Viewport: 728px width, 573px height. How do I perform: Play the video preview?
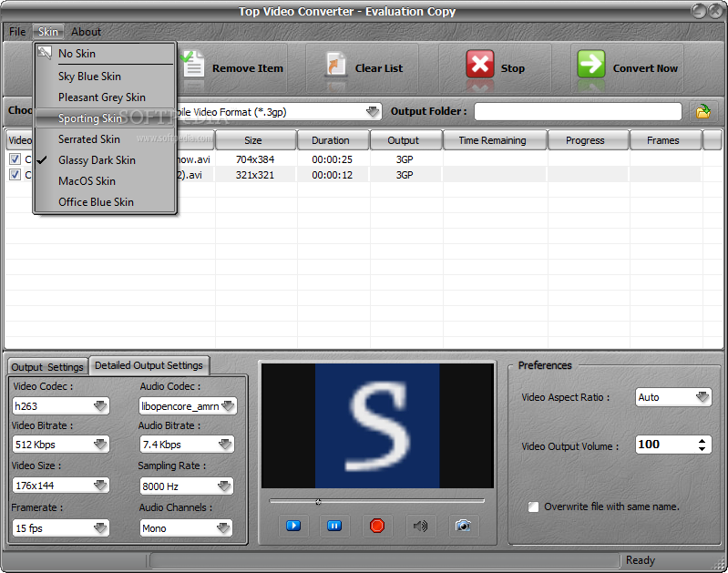[x=293, y=525]
